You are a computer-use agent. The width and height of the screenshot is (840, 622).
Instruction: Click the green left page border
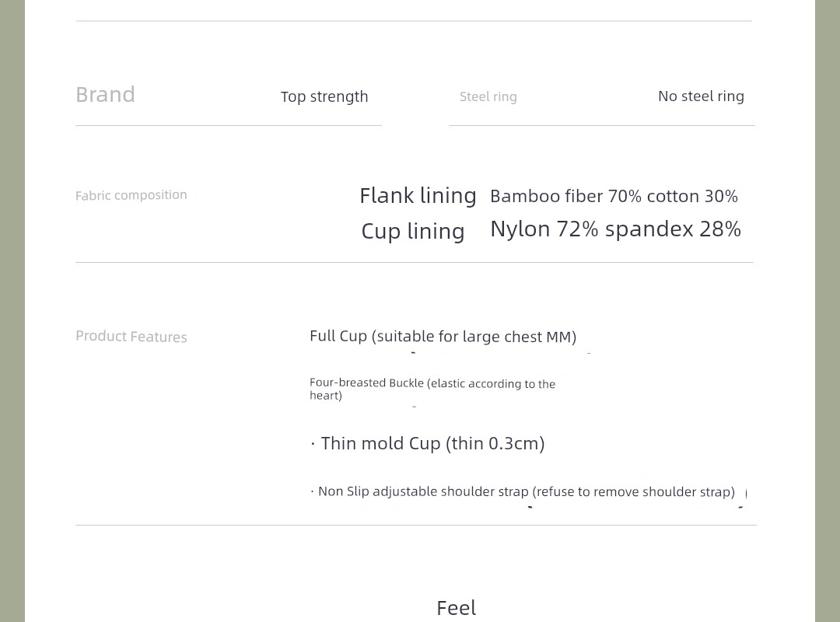[12, 311]
